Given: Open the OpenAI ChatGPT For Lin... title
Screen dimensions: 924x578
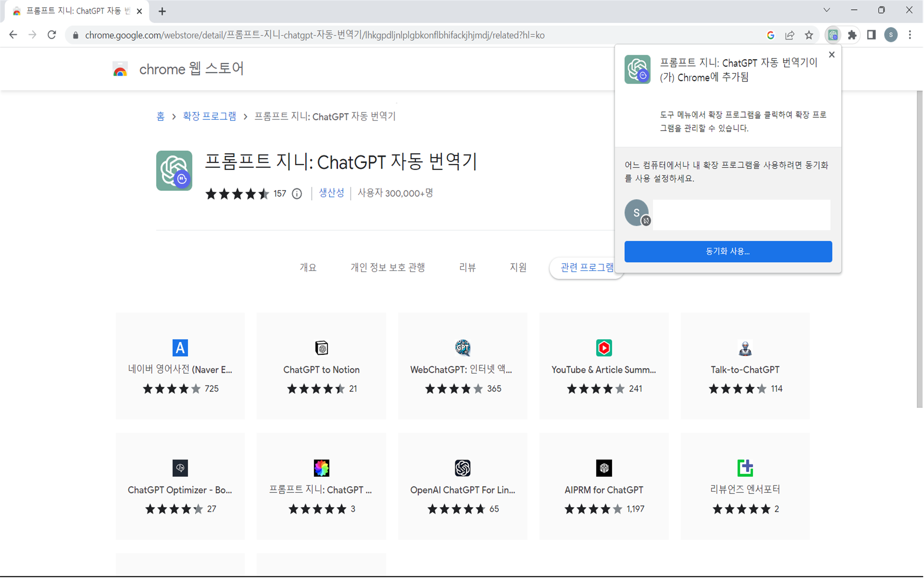Looking at the screenshot, I should click(463, 490).
